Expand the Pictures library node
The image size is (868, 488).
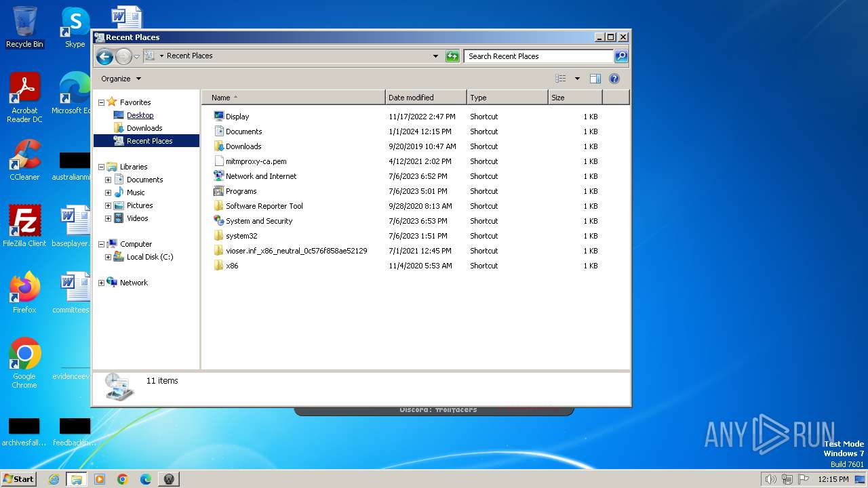tap(108, 205)
